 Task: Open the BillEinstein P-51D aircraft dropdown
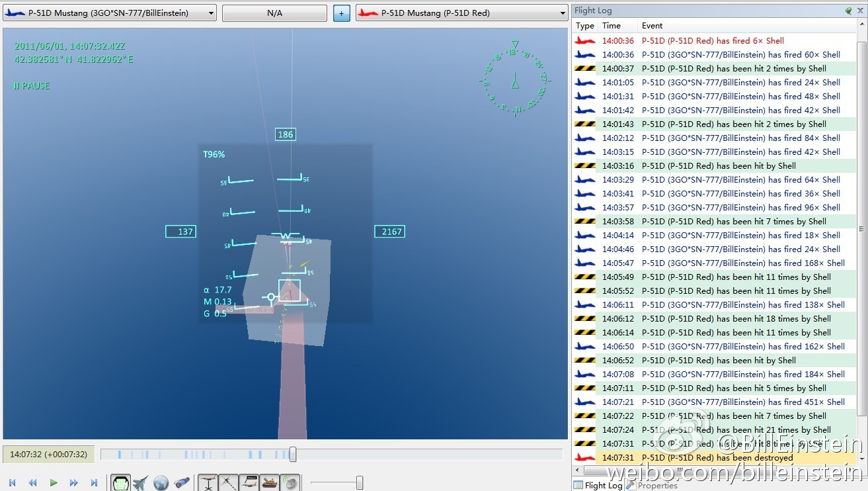110,13
